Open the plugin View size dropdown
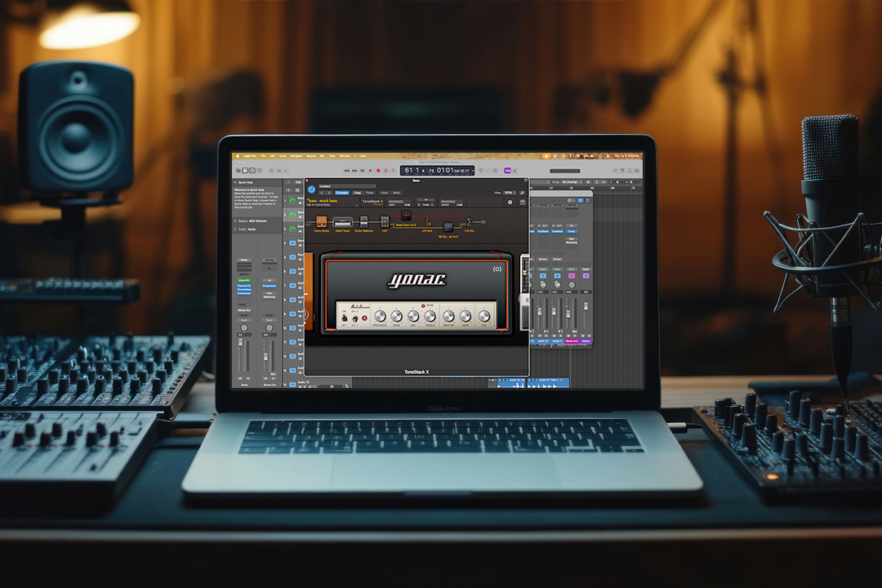This screenshot has width=882, height=588. 509,193
